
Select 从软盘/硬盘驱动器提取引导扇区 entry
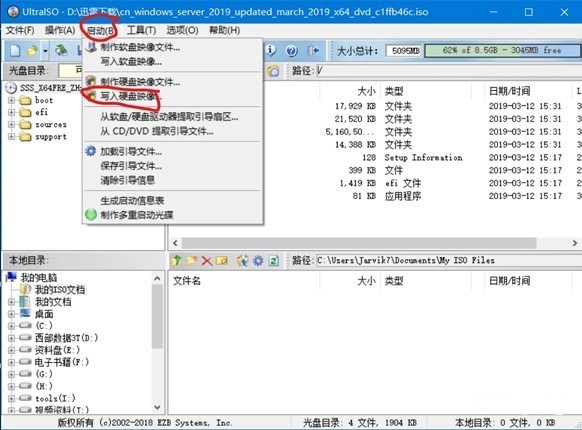[173, 117]
